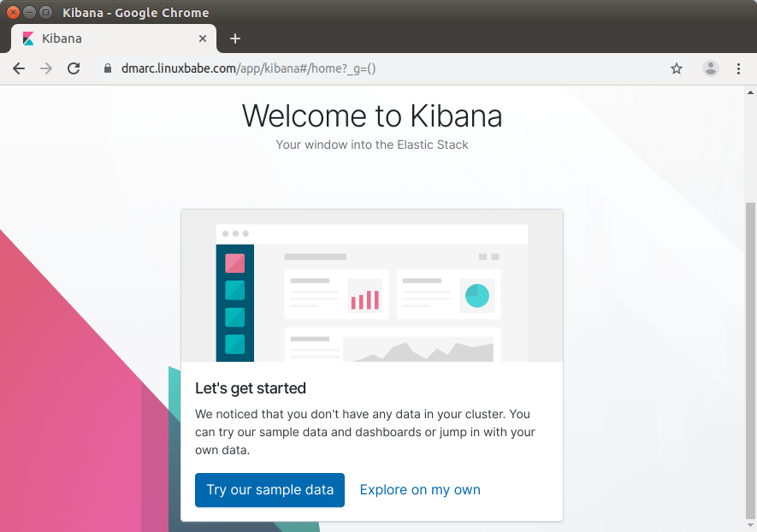The image size is (757, 532).
Task: Select the Explore on my own link
Action: (x=420, y=490)
